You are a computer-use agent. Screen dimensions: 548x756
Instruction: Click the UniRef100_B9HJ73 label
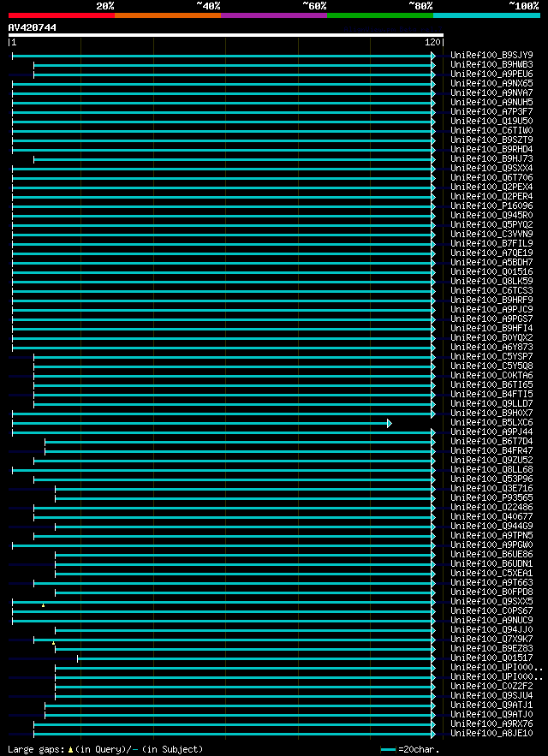coord(492,159)
